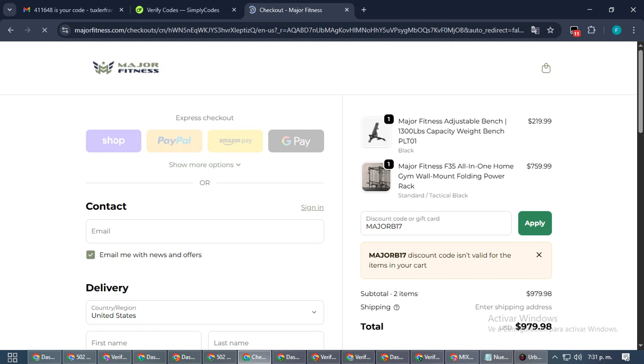Choose Google Pay express checkout
The width and height of the screenshot is (644, 364).
click(296, 141)
